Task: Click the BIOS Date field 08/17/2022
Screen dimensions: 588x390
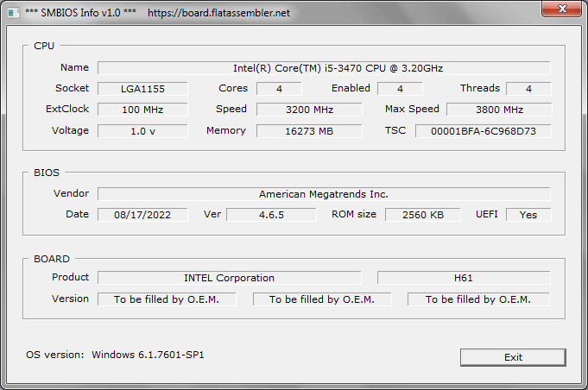Action: [x=142, y=215]
